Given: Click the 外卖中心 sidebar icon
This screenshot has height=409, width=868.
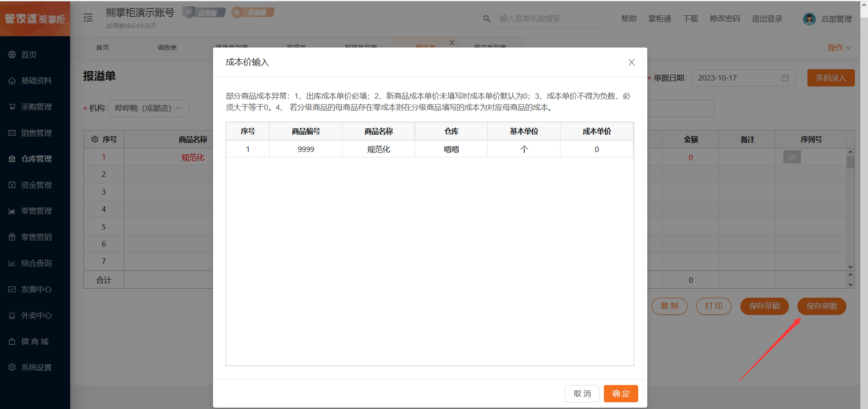Looking at the screenshot, I should click(x=12, y=315).
